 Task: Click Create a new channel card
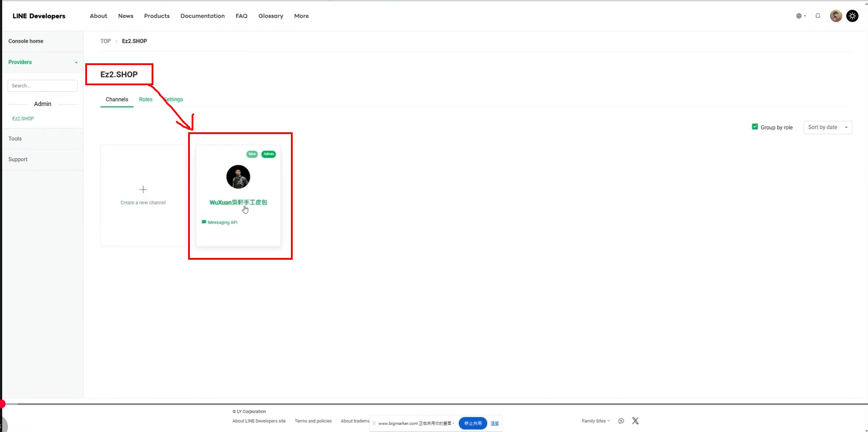(143, 196)
